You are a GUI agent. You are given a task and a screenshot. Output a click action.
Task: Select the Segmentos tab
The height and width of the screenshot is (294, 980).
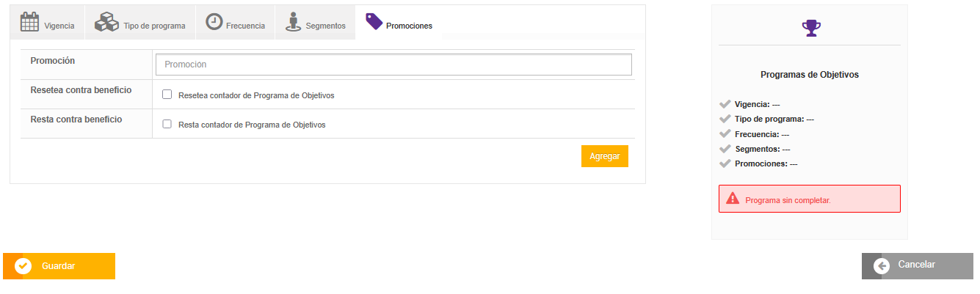325,26
